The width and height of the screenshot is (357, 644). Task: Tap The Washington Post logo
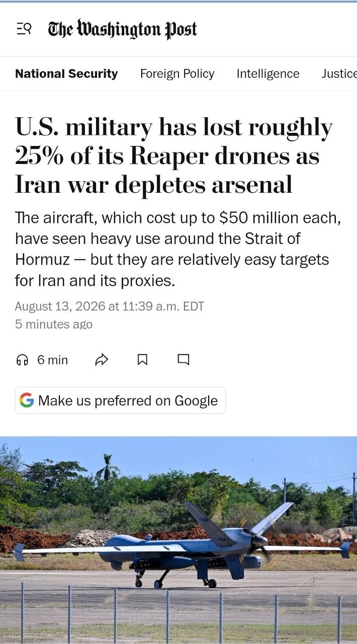coord(122,29)
